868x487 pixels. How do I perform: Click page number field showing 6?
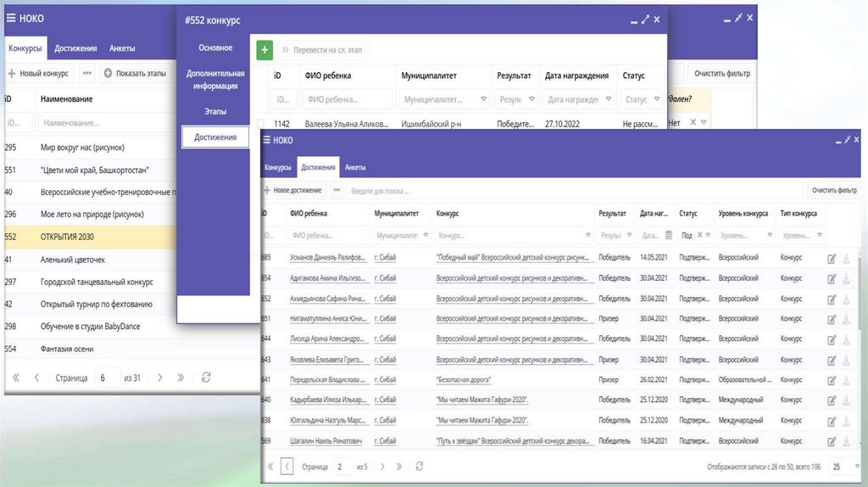pos(107,378)
